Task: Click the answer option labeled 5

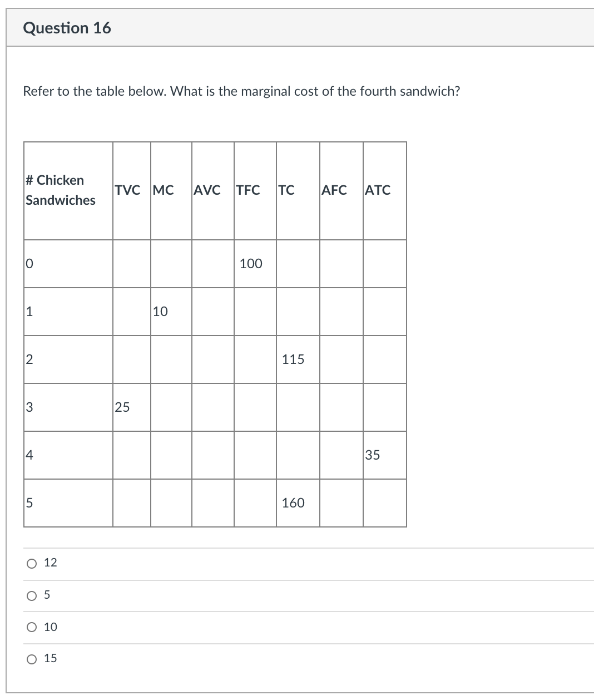Action: 47,595
